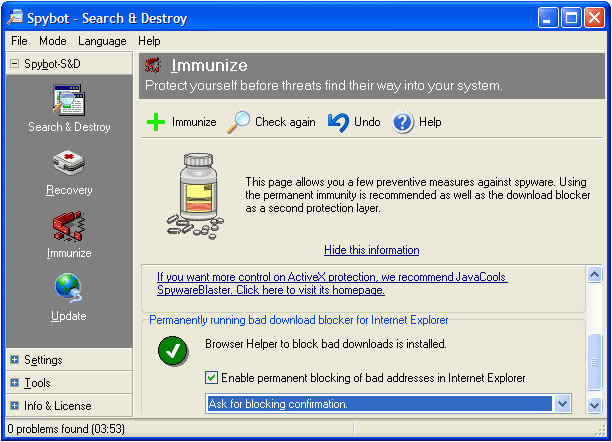
Task: Open the Language menu
Action: coord(102,41)
